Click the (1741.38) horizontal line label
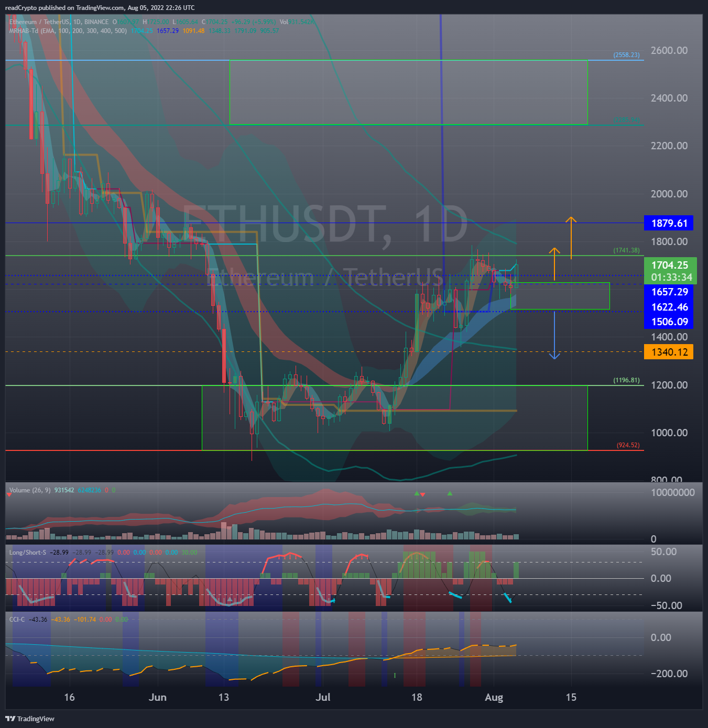 click(627, 250)
